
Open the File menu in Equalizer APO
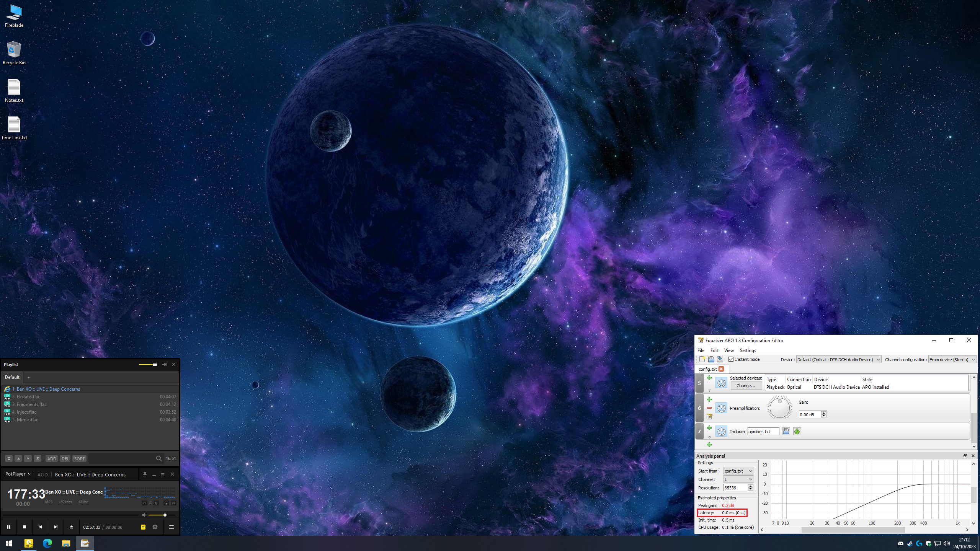pos(701,350)
